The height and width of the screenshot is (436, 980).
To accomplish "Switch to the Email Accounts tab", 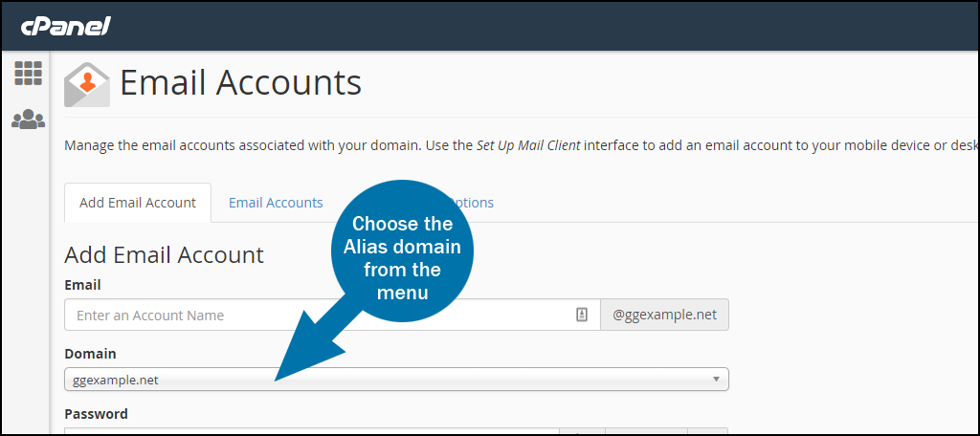I will pos(276,203).
